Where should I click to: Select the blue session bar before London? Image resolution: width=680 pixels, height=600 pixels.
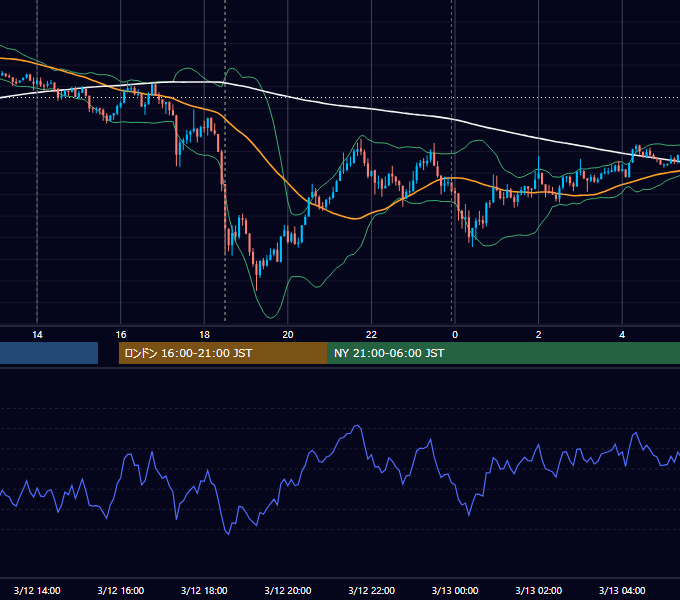(49, 353)
